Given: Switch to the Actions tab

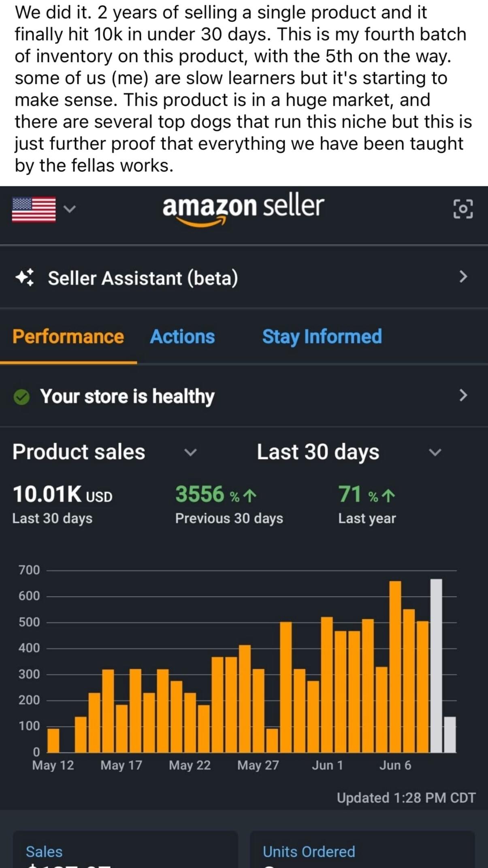Looking at the screenshot, I should [182, 337].
